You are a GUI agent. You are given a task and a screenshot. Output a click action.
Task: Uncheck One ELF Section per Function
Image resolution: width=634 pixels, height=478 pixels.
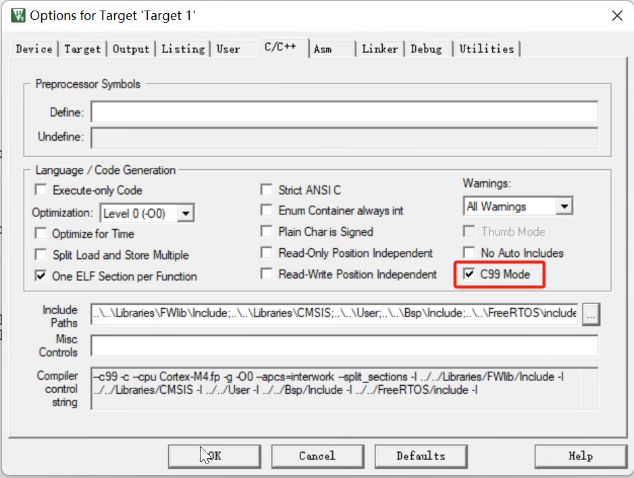click(41, 276)
